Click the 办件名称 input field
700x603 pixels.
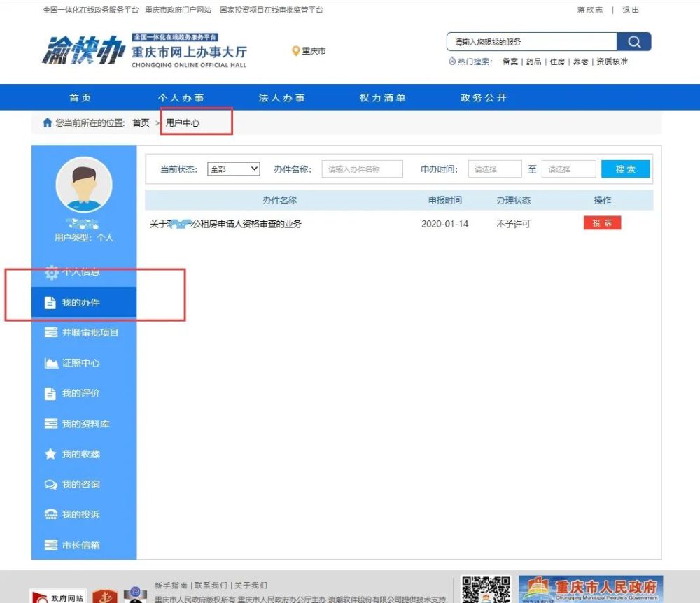coord(362,169)
